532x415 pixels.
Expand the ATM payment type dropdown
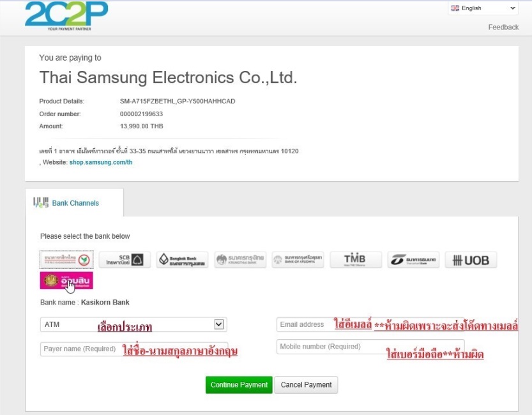click(133, 324)
